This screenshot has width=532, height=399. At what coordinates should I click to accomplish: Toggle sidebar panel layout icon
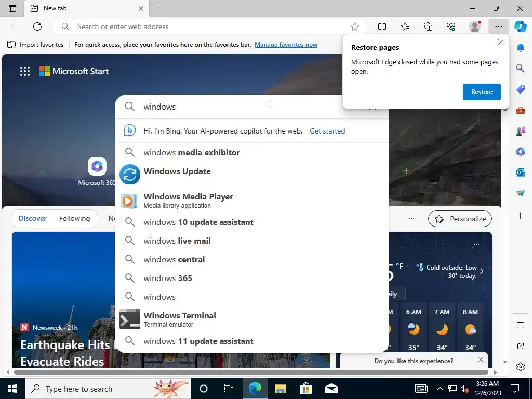click(520, 325)
